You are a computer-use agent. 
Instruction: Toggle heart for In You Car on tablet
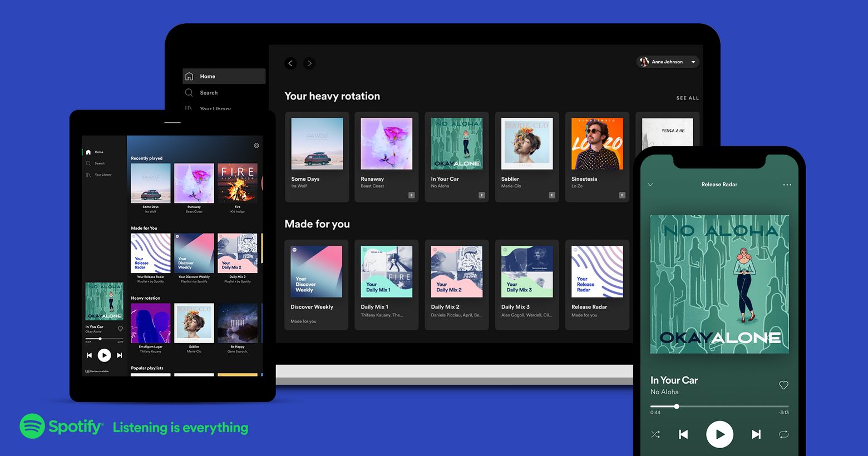click(120, 329)
